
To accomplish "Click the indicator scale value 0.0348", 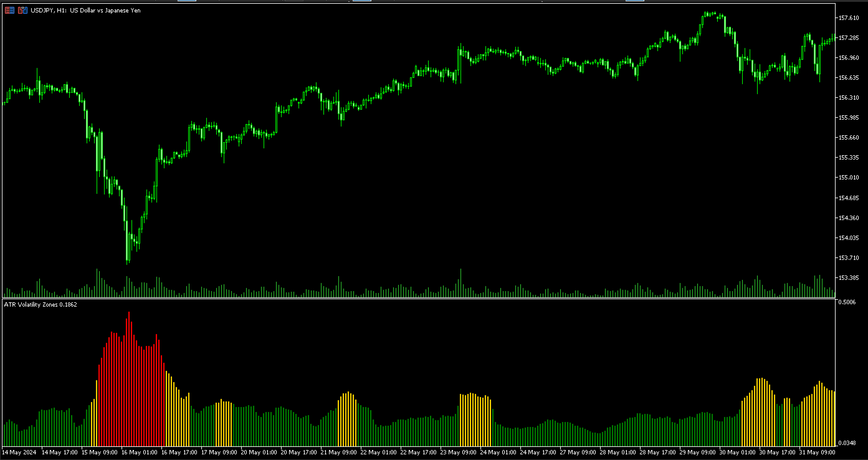I will pos(847,443).
